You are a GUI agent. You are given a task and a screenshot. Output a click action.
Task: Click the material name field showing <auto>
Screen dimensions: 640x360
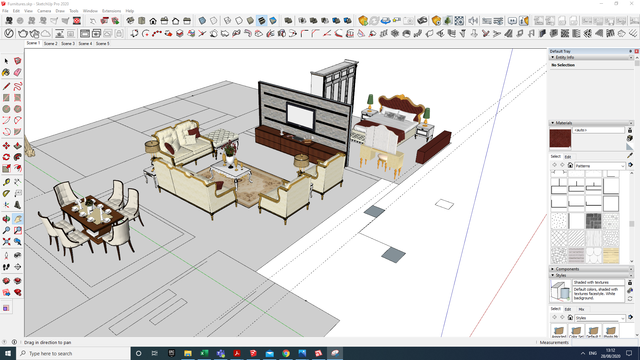[598, 130]
